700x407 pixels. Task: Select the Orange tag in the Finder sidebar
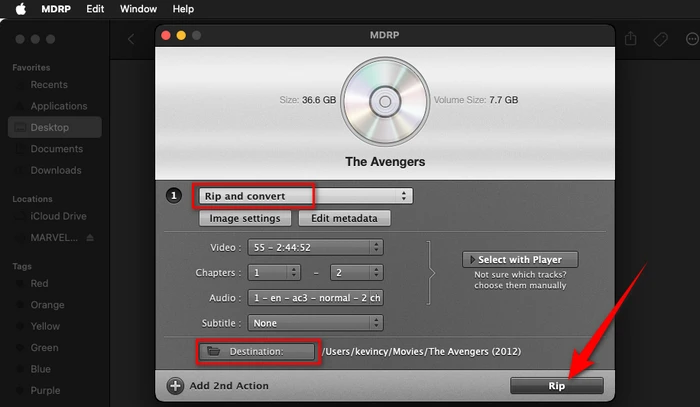pos(54,305)
